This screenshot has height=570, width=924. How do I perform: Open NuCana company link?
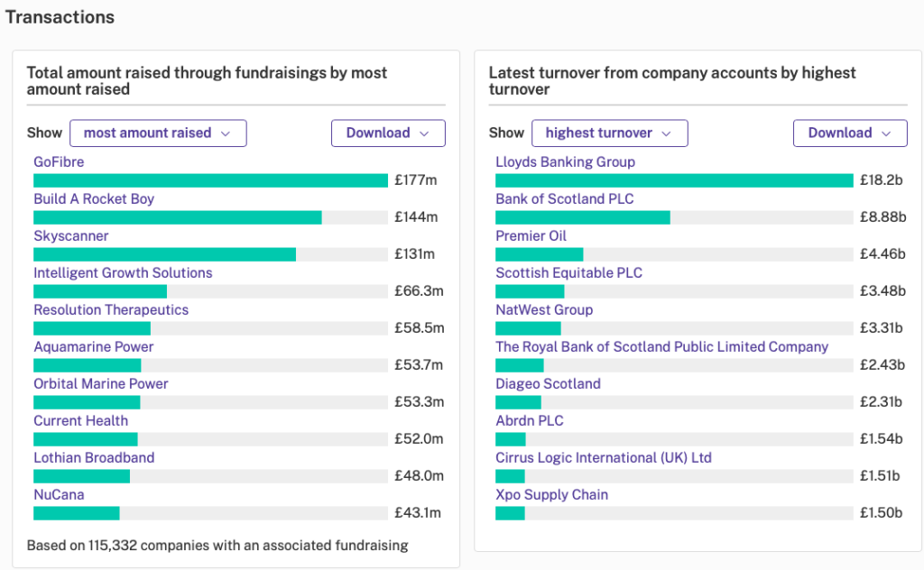tap(59, 495)
